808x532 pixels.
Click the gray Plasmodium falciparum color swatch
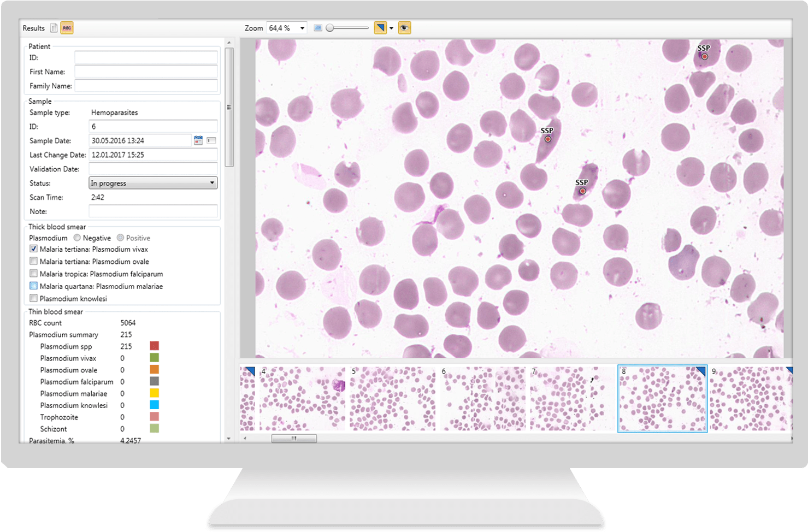155,381
